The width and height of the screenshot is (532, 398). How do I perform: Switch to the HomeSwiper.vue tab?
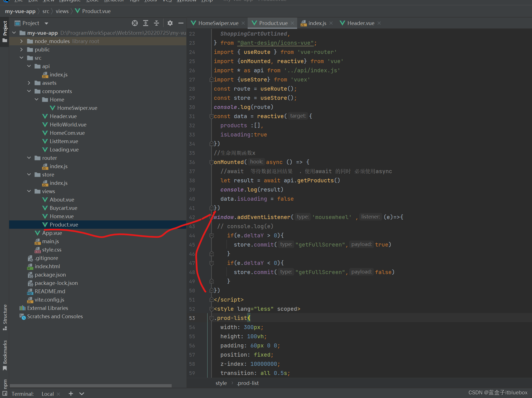218,23
